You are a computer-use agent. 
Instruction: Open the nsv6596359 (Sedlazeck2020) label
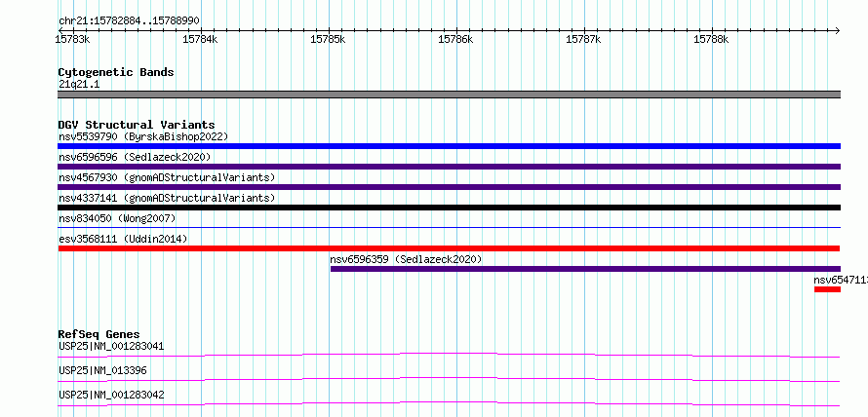pos(406,259)
